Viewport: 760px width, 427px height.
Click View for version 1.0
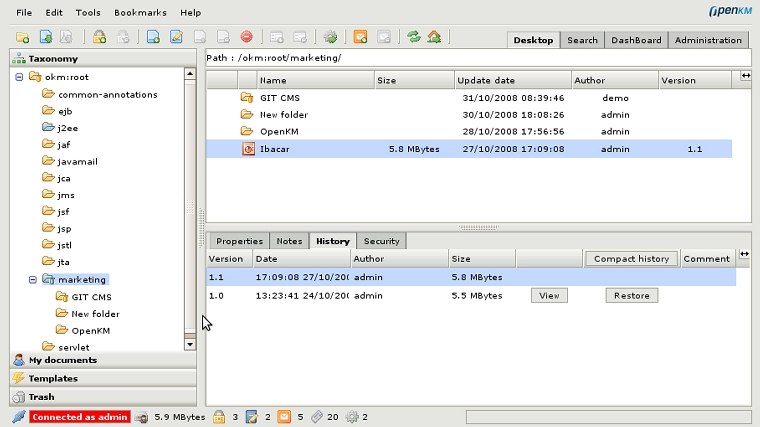tap(549, 296)
